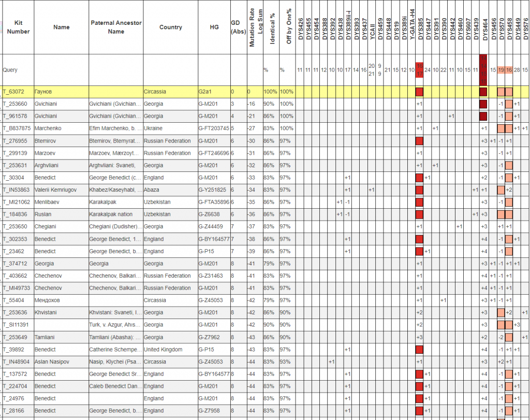Viewport: 530px width, 420px height.
Task: Select haplogroup G-FT203745 cell
Action: tap(214, 128)
